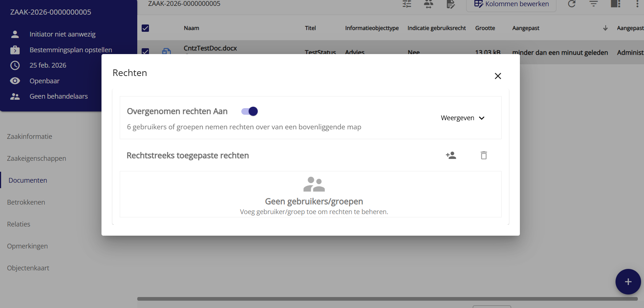Click the refresh icon in toolbar

572,4
